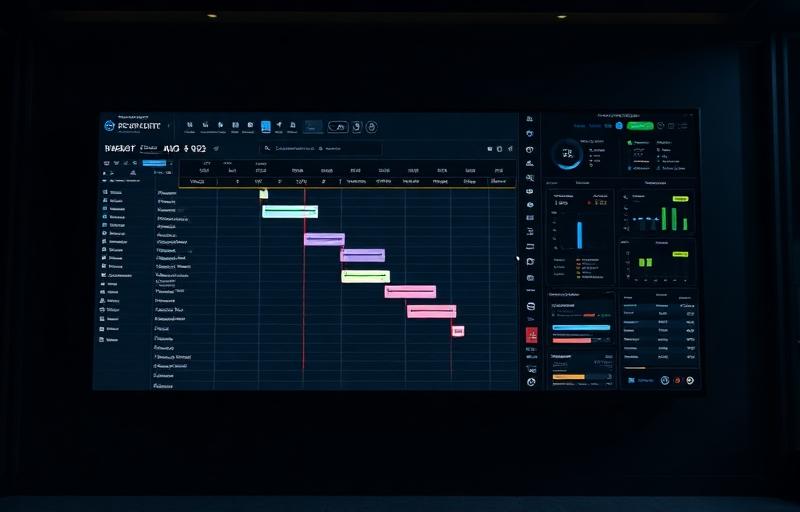The image size is (800, 512).
Task: Click the green tag in the upper green bar chart
Action: 680,199
